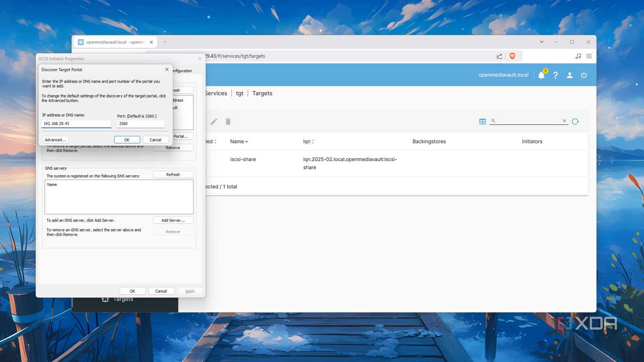
Task: Click the Port number field
Action: (141, 124)
